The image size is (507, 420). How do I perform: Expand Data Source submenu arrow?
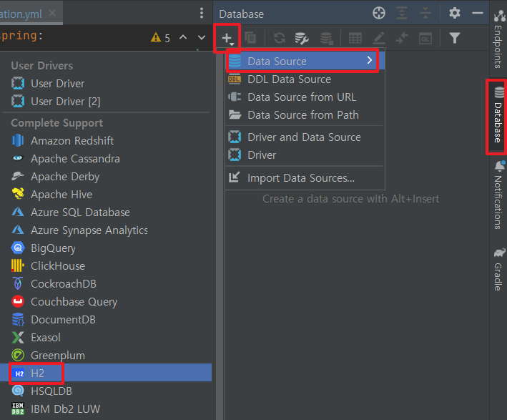coord(370,60)
